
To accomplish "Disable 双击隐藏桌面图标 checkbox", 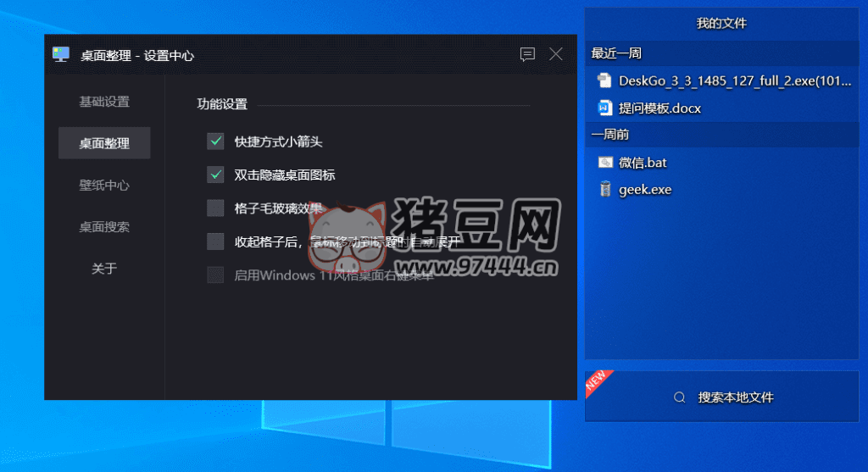I will pyautogui.click(x=215, y=175).
